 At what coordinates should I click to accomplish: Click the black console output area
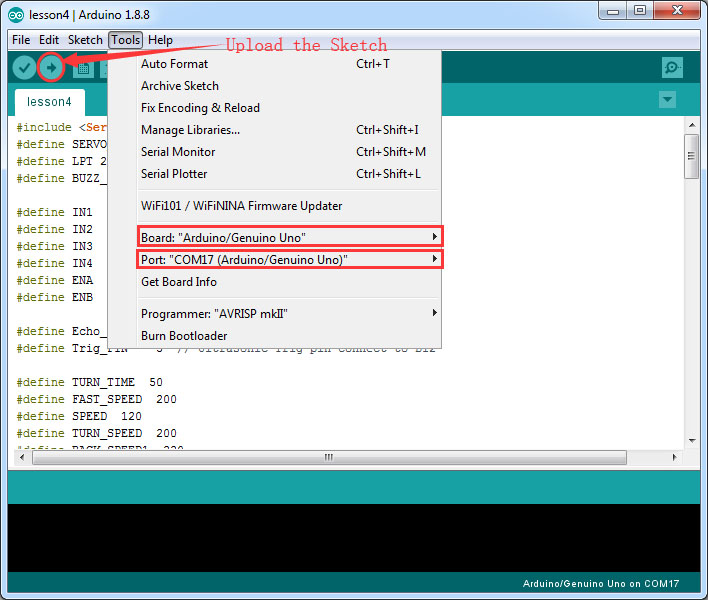click(354, 538)
